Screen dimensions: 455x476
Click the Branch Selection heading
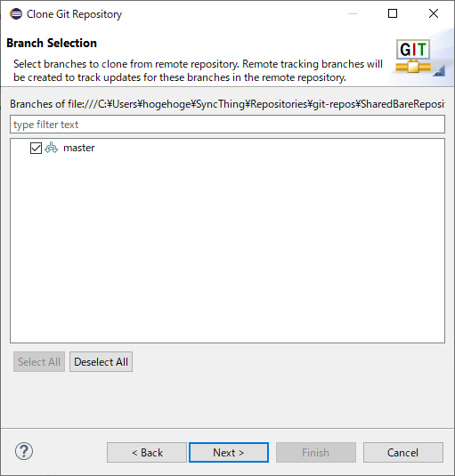click(52, 43)
